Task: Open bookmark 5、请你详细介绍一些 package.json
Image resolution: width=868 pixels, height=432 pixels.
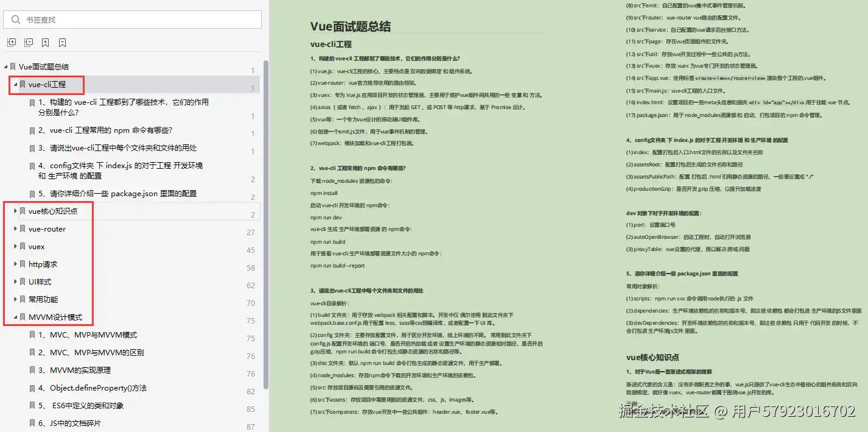Action: pyautogui.click(x=117, y=193)
